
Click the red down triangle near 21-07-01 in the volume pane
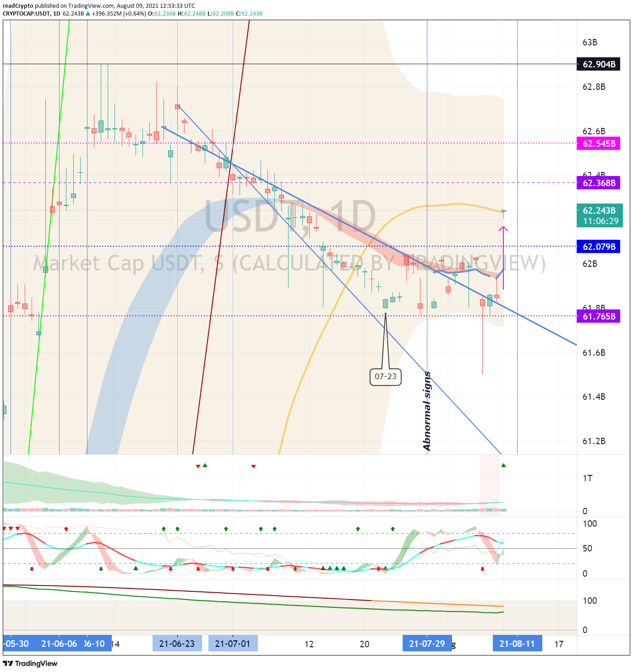pyautogui.click(x=253, y=466)
